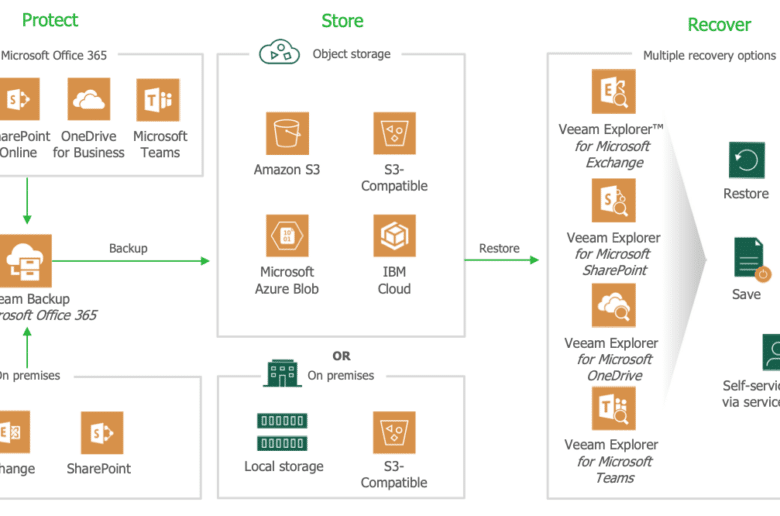
Task: Select the Veeam Backup cloud archive icon
Action: 25,261
